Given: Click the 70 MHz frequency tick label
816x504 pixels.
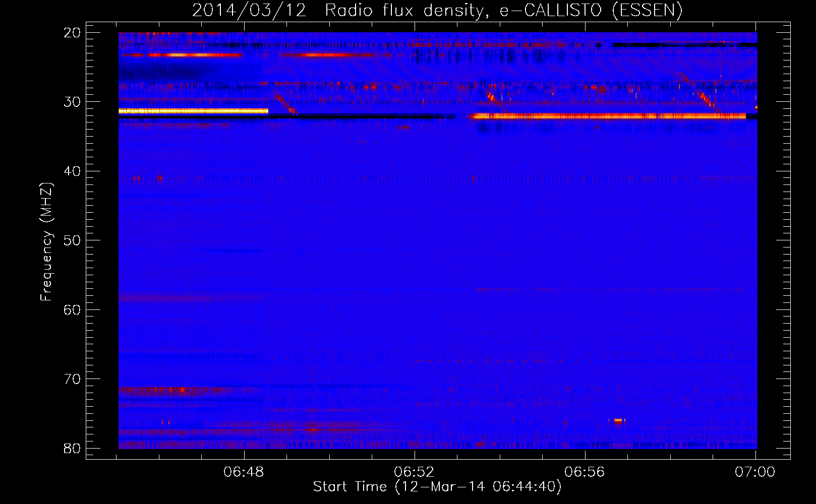Looking at the screenshot, I should pyautogui.click(x=72, y=379).
